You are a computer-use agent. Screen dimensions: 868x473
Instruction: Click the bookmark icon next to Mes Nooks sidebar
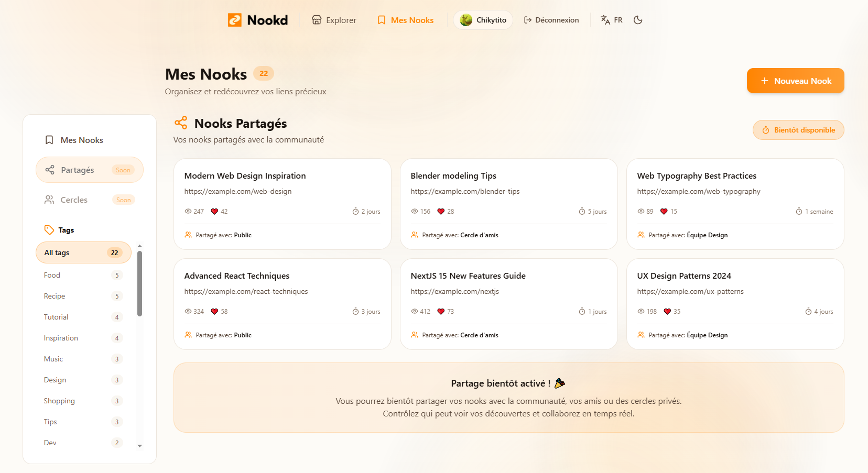(x=49, y=140)
